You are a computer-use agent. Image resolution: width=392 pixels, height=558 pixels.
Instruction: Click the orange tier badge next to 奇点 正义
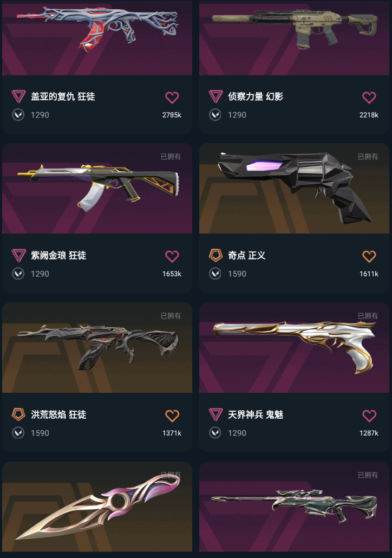215,256
